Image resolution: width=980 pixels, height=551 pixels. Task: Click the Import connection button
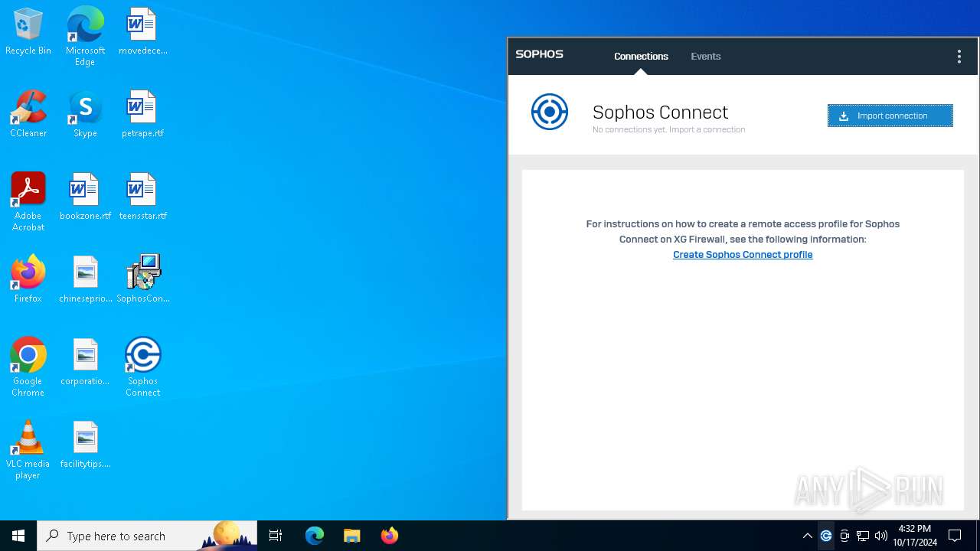(x=890, y=116)
